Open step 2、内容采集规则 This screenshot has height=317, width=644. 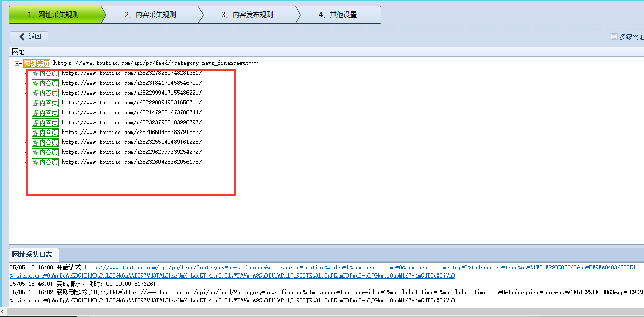click(x=151, y=15)
